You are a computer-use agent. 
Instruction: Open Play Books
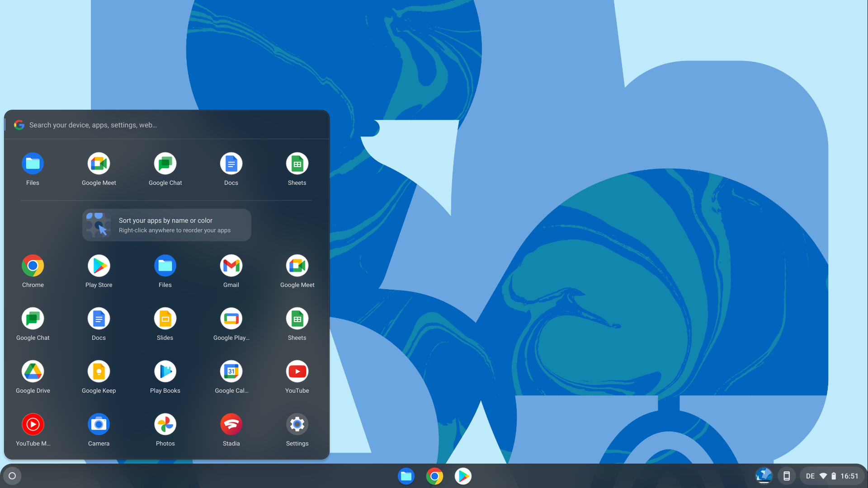(x=165, y=371)
